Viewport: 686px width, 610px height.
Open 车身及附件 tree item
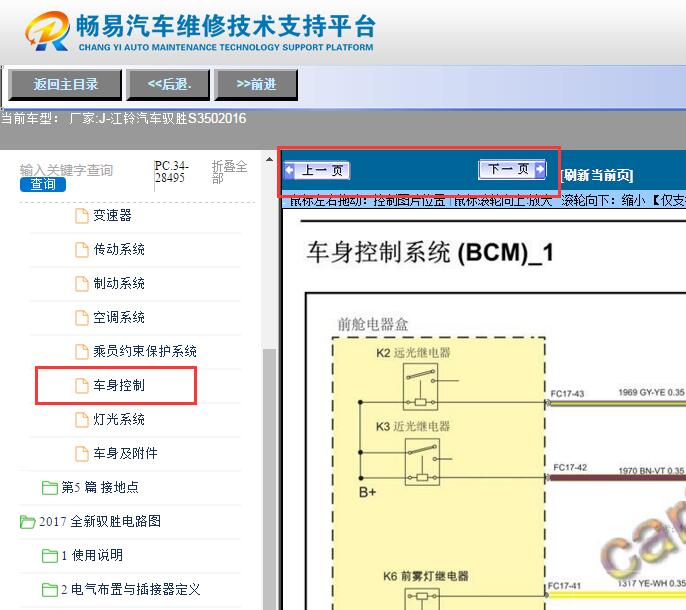125,453
